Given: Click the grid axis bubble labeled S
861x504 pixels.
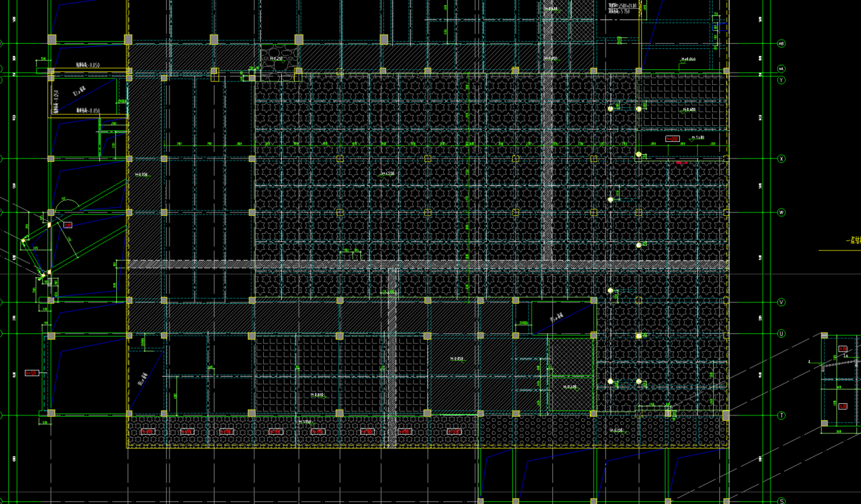Looking at the screenshot, I should pyautogui.click(x=781, y=501).
